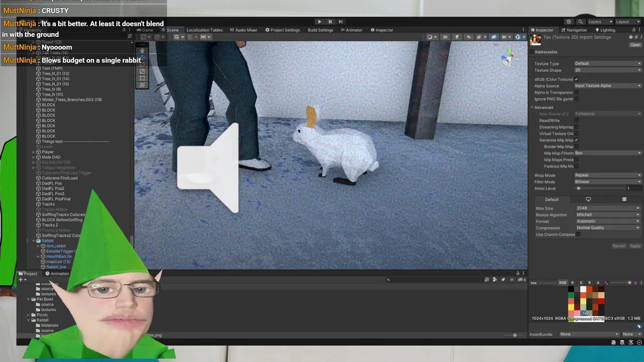Viewport: 644px width, 362px height.
Task: Open the Project Settings tab
Action: [x=282, y=30]
